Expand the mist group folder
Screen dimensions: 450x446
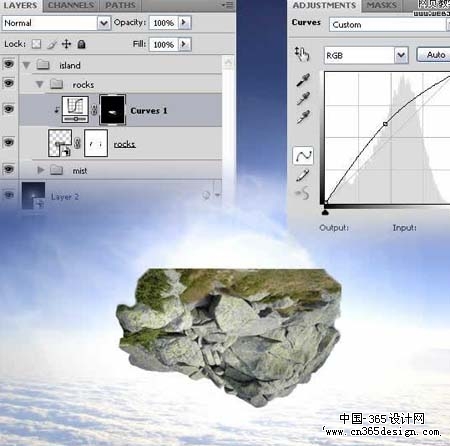41,170
